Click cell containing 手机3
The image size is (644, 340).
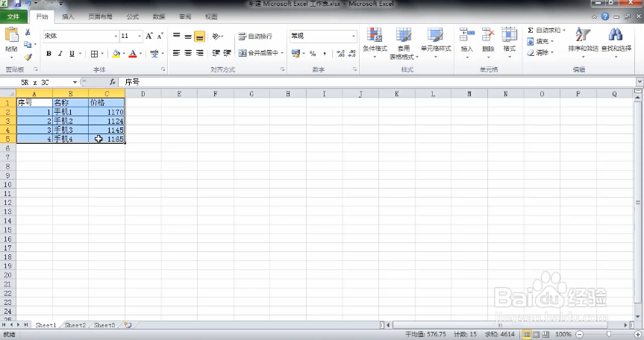click(x=70, y=130)
